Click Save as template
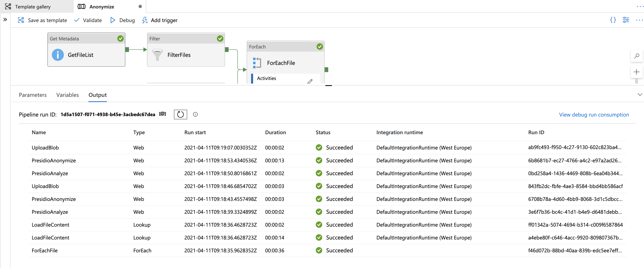644x268 pixels. 43,20
